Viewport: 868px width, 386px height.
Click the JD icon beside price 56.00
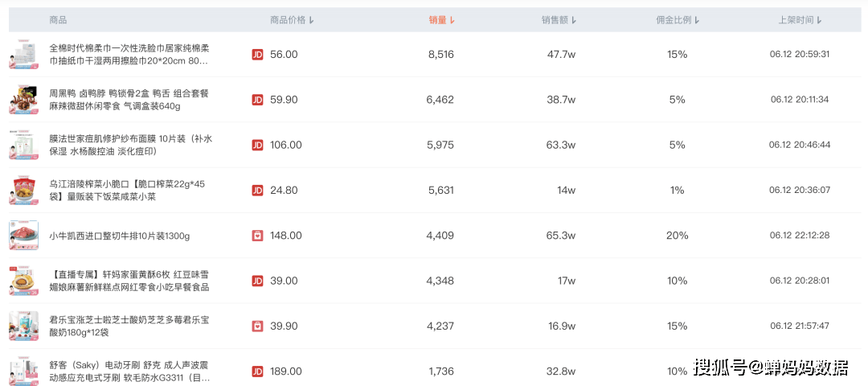(x=257, y=54)
